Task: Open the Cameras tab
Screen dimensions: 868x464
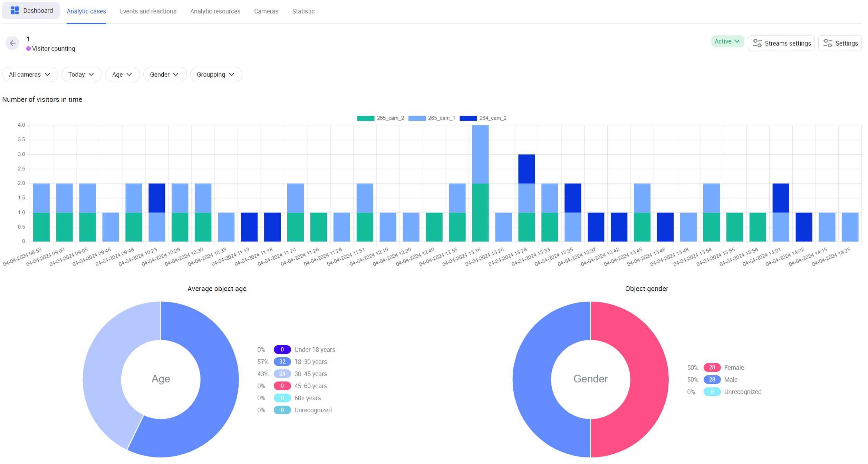Action: tap(266, 11)
